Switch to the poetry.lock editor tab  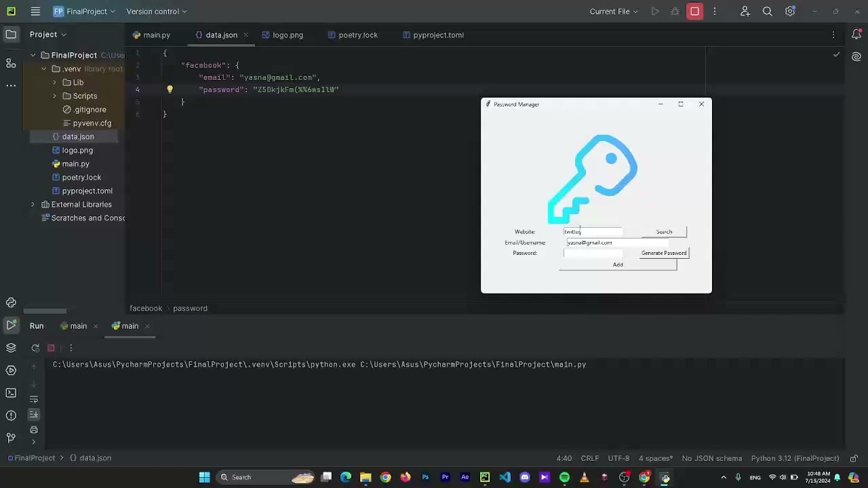pyautogui.click(x=353, y=35)
